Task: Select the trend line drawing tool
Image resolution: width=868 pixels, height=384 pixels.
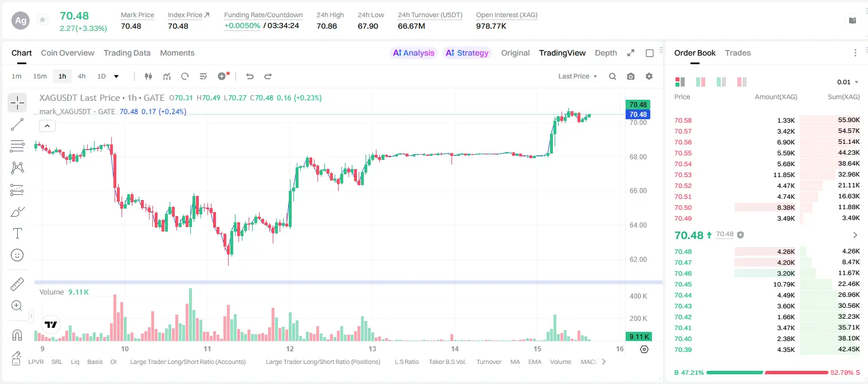Action: click(x=17, y=124)
